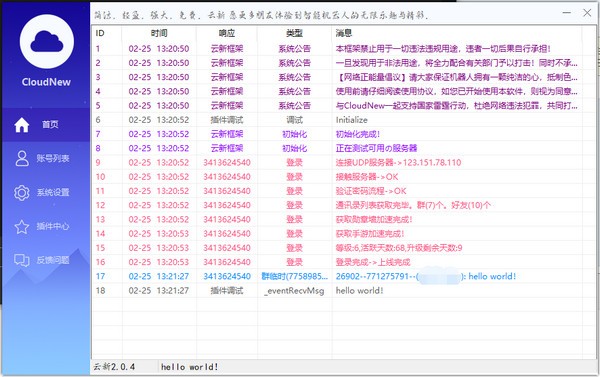Select row 4 message about 使用协议
Viewport: 600px width, 377px height.
click(457, 91)
